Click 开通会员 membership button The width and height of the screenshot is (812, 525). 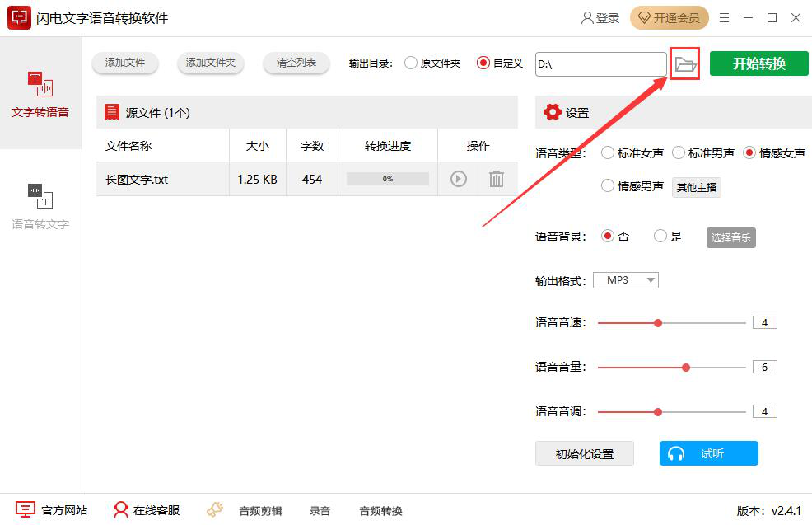[669, 18]
